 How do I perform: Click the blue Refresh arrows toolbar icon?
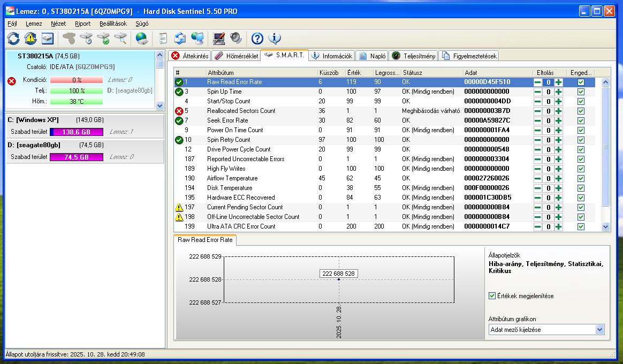[x=13, y=39]
